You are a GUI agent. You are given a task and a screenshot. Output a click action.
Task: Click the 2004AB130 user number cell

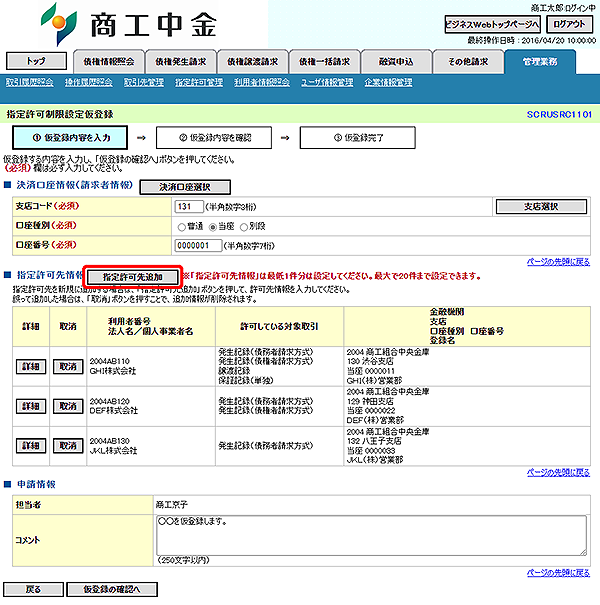tap(110, 441)
